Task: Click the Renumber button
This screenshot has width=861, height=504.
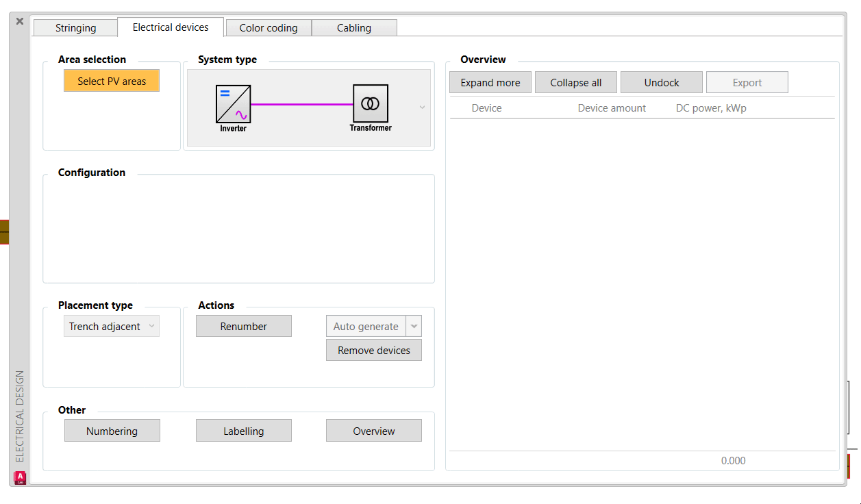Action: pyautogui.click(x=244, y=327)
